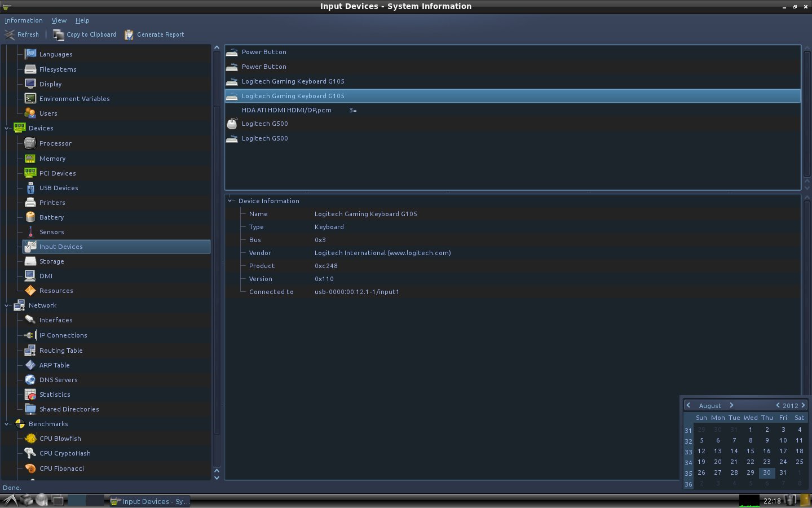Click the taskbar clock showing 22:18
The height and width of the screenshot is (508, 812).
pyautogui.click(x=772, y=501)
